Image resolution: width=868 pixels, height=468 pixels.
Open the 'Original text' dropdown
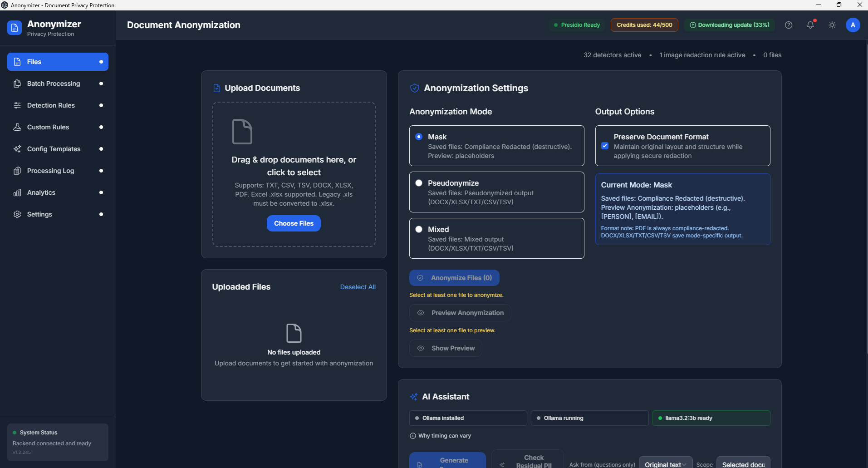pyautogui.click(x=666, y=463)
